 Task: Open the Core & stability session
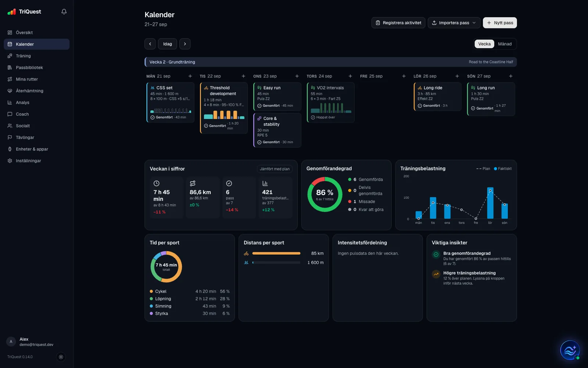(277, 130)
